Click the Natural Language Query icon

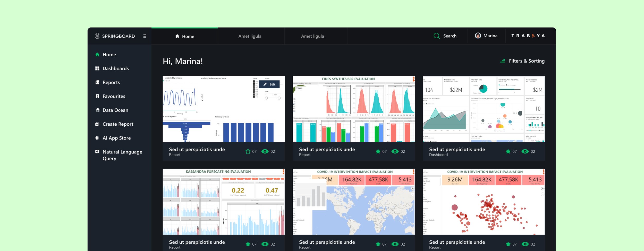[97, 152]
